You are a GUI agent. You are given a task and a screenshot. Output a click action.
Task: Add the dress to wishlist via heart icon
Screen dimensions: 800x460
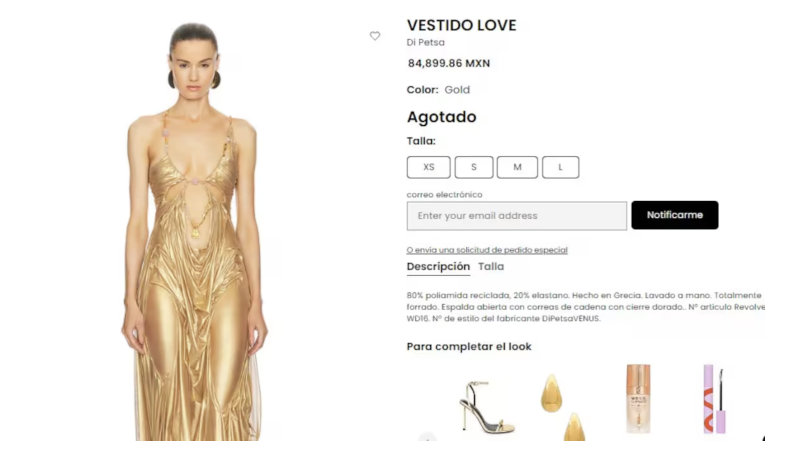[x=375, y=36]
